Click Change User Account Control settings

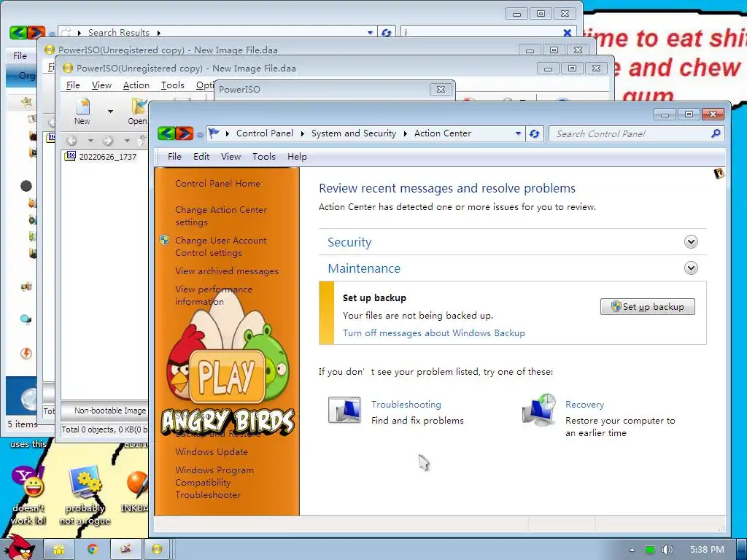[220, 246]
